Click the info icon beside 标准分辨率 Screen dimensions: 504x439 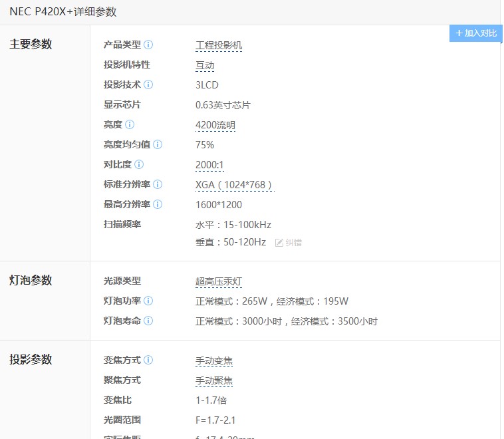(x=158, y=184)
